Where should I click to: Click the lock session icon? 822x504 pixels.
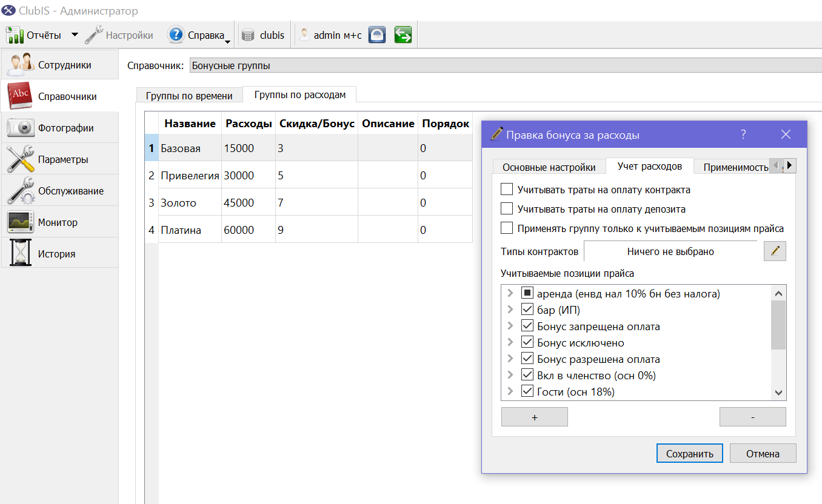tap(377, 35)
